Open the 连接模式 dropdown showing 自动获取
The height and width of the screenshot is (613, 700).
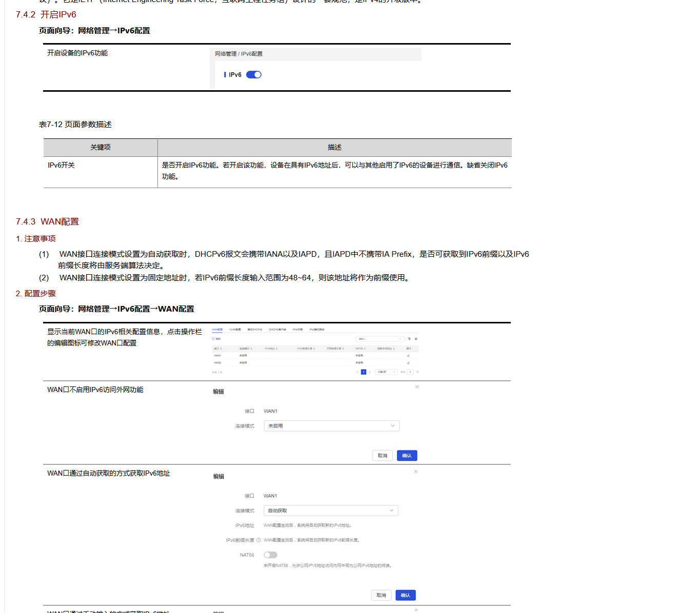pyautogui.click(x=331, y=510)
